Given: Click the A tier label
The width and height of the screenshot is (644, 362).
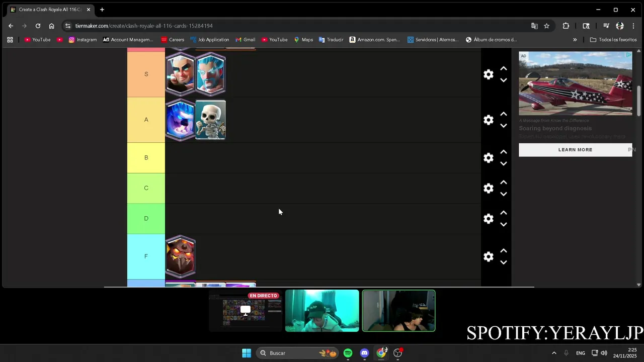Looking at the screenshot, I should [146, 120].
